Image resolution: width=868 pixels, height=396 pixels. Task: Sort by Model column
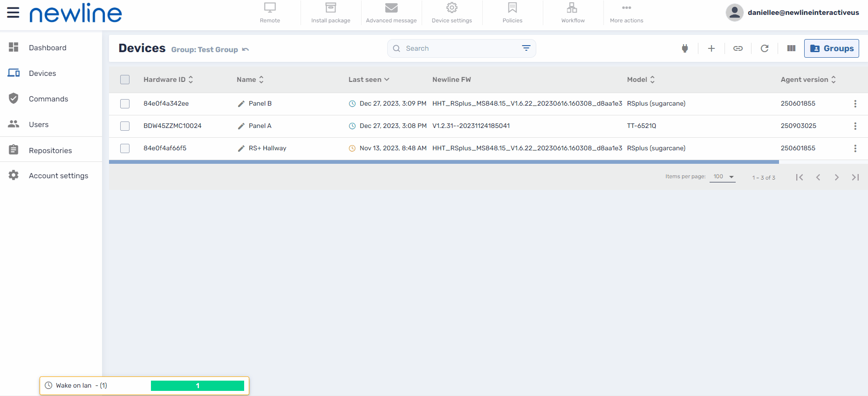[x=641, y=80]
